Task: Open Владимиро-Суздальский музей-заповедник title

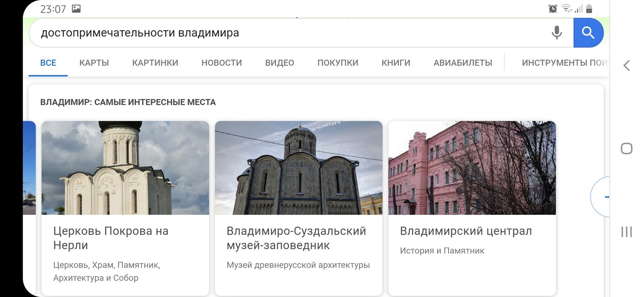Action: (296, 238)
